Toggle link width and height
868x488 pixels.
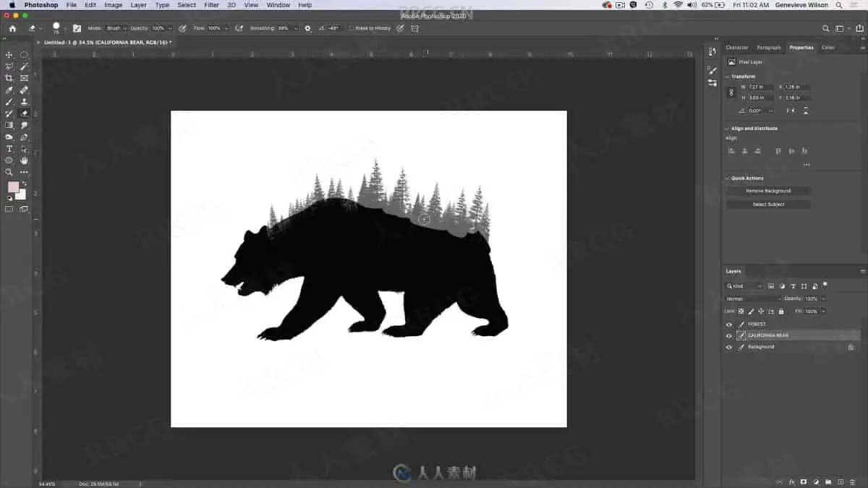tap(731, 92)
